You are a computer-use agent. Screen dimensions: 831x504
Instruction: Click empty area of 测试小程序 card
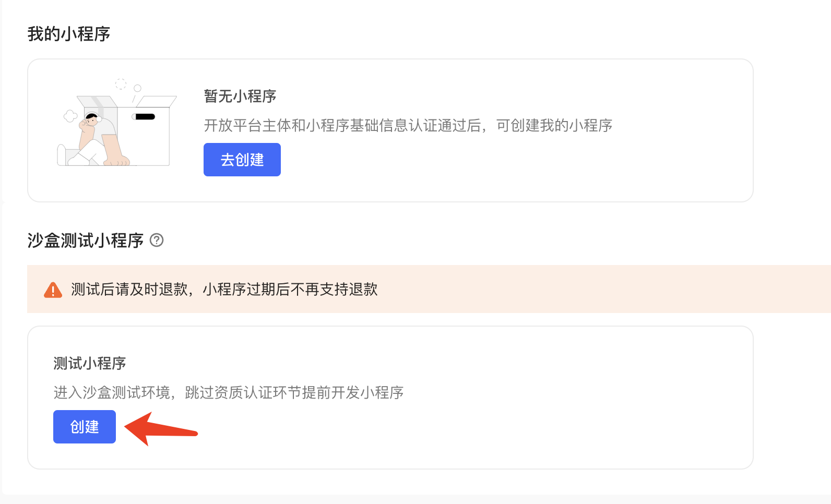[522, 417]
